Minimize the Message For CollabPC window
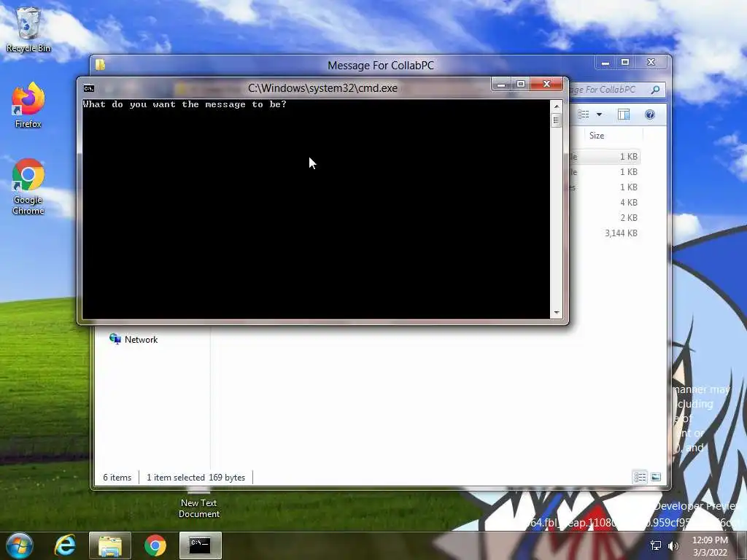 605,63
